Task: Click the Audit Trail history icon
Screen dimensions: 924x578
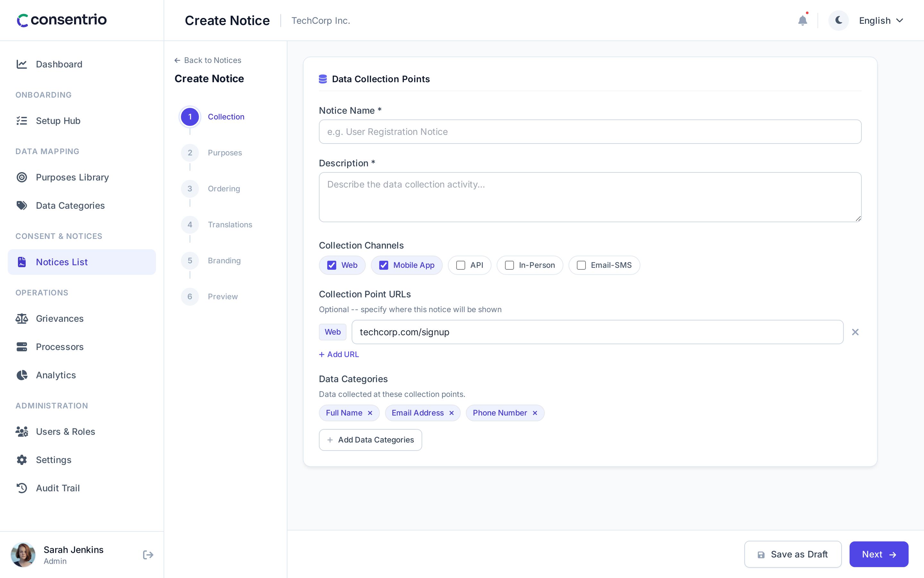Action: coord(22,488)
